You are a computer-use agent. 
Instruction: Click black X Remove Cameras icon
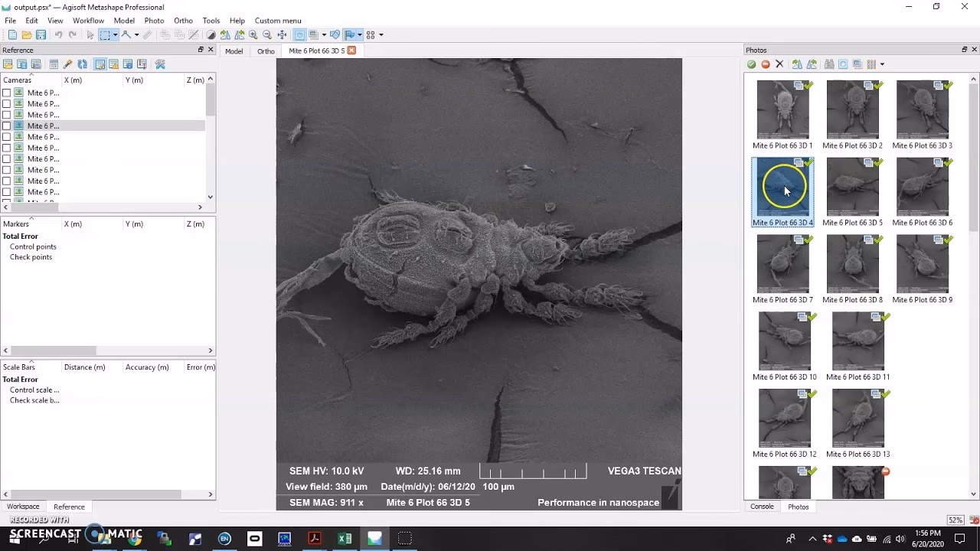[779, 64]
